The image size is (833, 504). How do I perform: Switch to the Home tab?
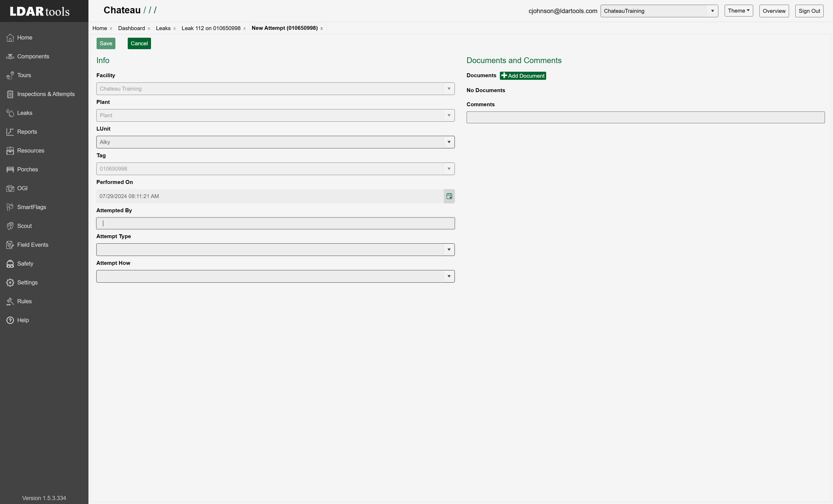(x=100, y=29)
